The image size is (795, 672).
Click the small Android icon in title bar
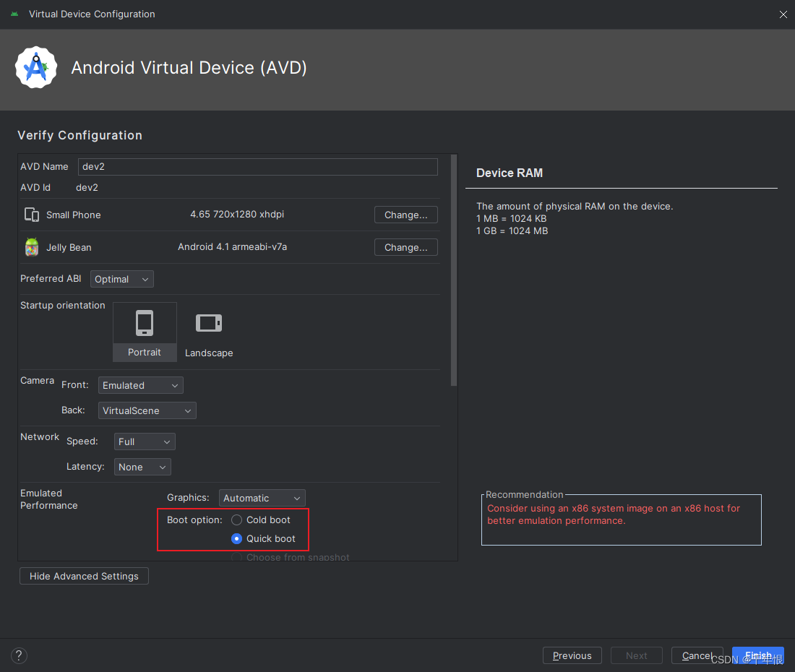pos(14,14)
